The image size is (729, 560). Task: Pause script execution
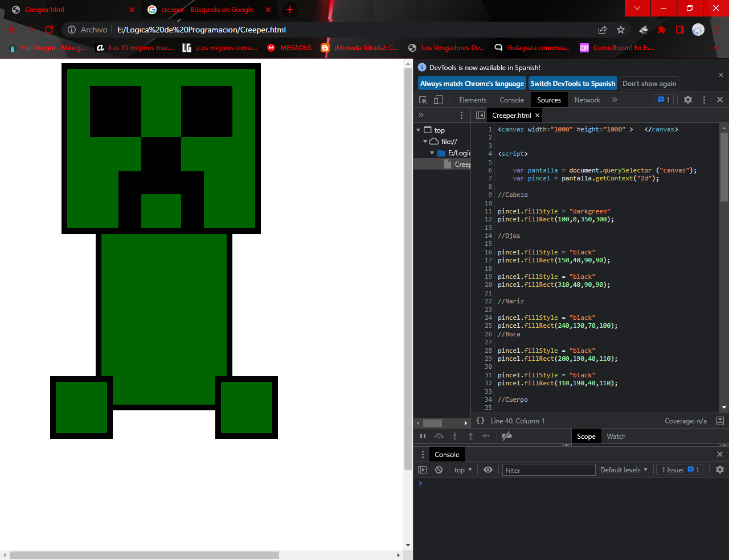423,436
